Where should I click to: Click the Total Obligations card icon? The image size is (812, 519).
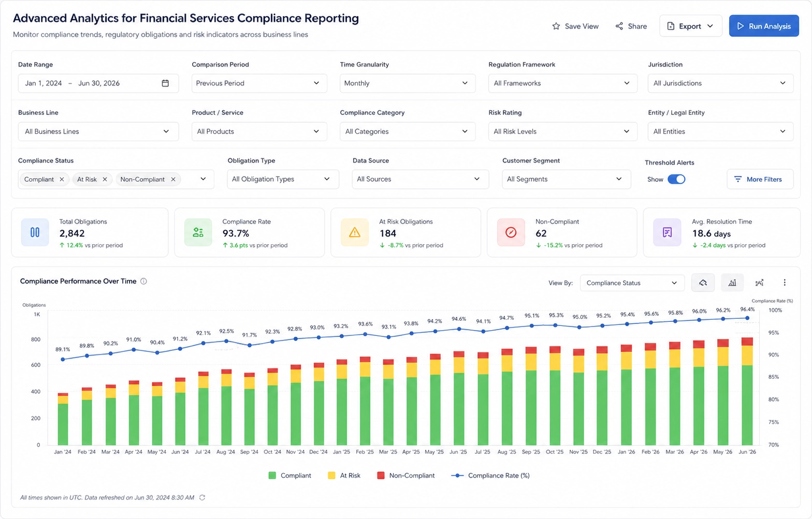coord(35,232)
